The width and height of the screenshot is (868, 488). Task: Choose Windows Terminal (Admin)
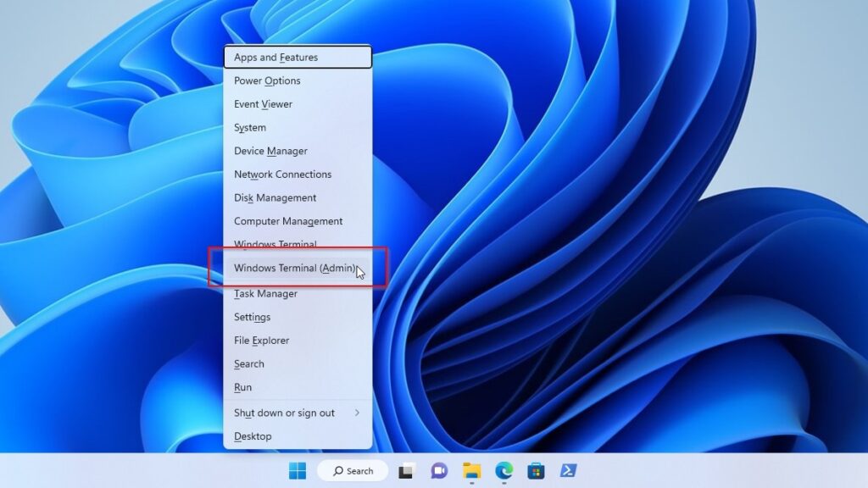pos(298,268)
